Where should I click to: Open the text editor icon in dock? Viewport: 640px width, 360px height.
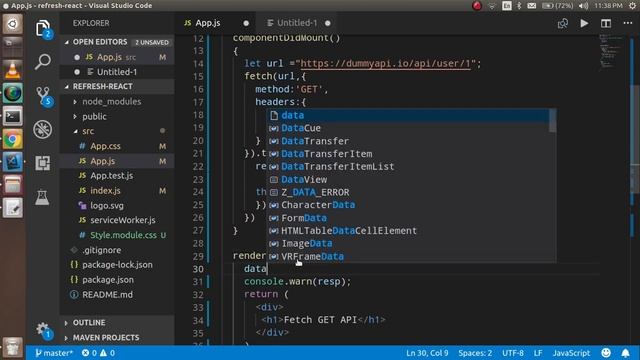[13, 208]
